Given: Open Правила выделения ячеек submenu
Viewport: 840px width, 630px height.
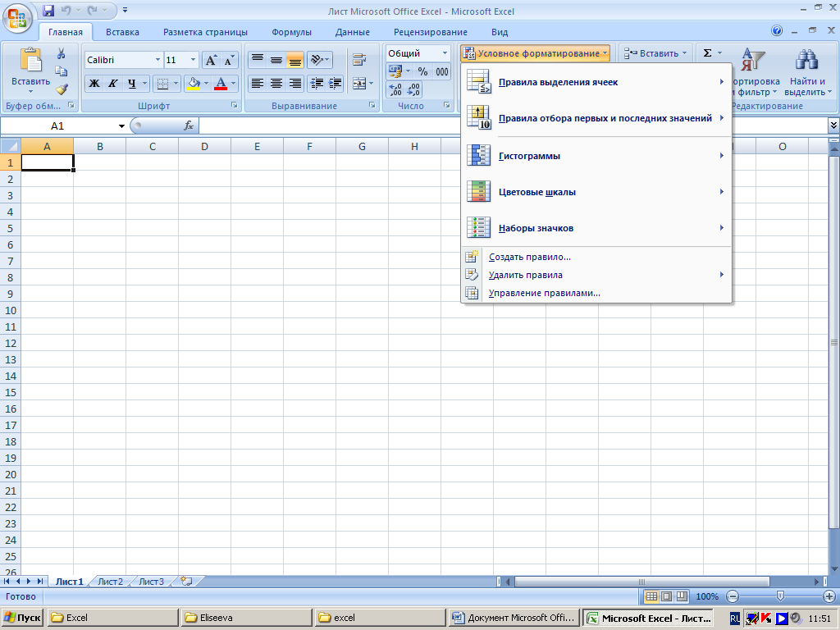Looking at the screenshot, I should 596,82.
